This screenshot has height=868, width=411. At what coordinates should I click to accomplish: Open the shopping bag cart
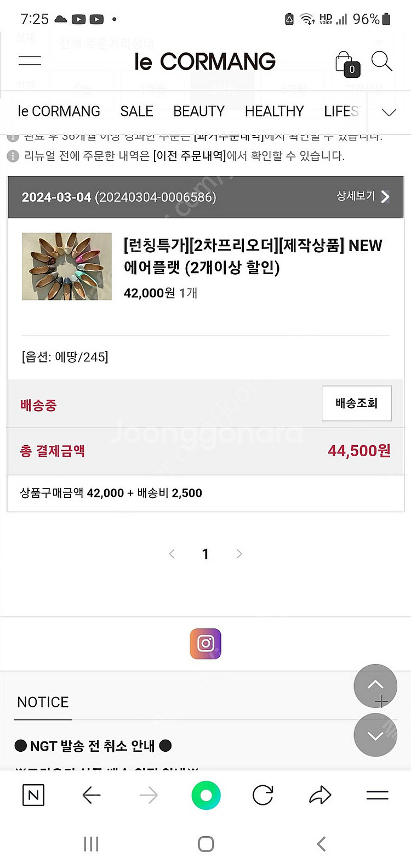tap(346, 63)
